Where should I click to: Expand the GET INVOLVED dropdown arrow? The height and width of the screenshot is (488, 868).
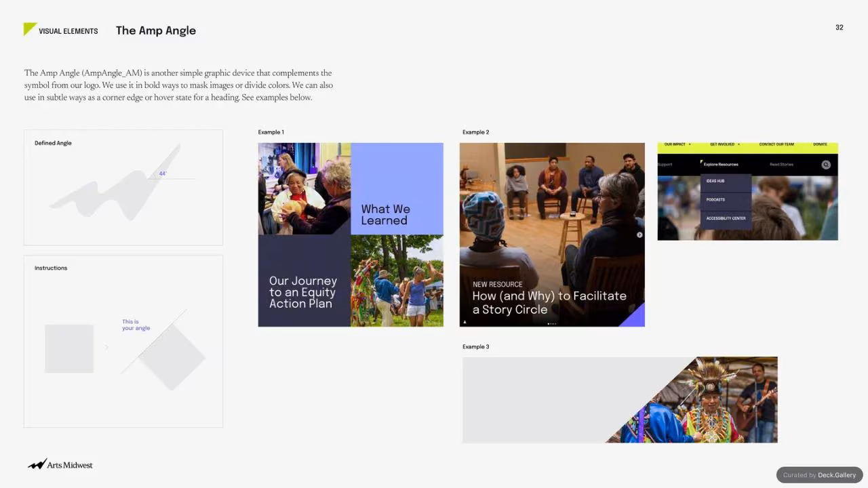click(738, 144)
